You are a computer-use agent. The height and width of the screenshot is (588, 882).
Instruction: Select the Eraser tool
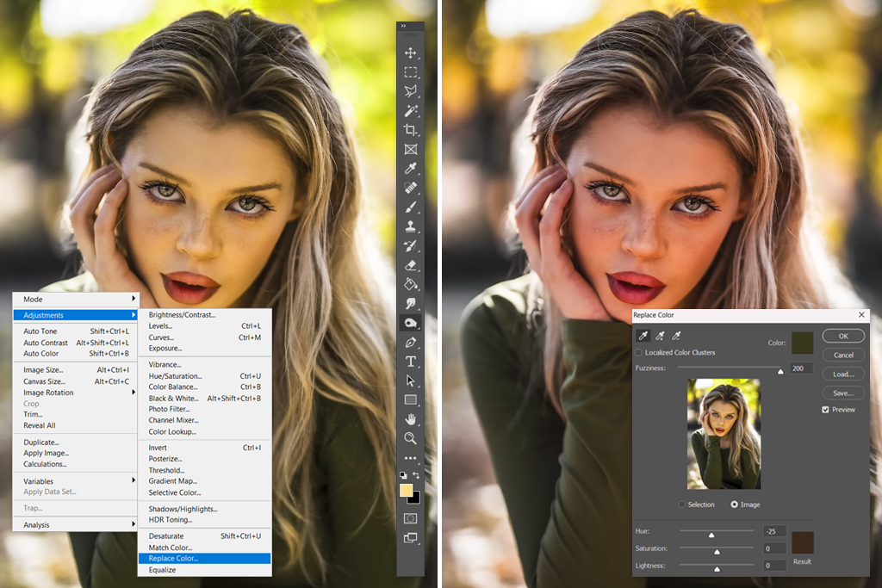click(411, 265)
